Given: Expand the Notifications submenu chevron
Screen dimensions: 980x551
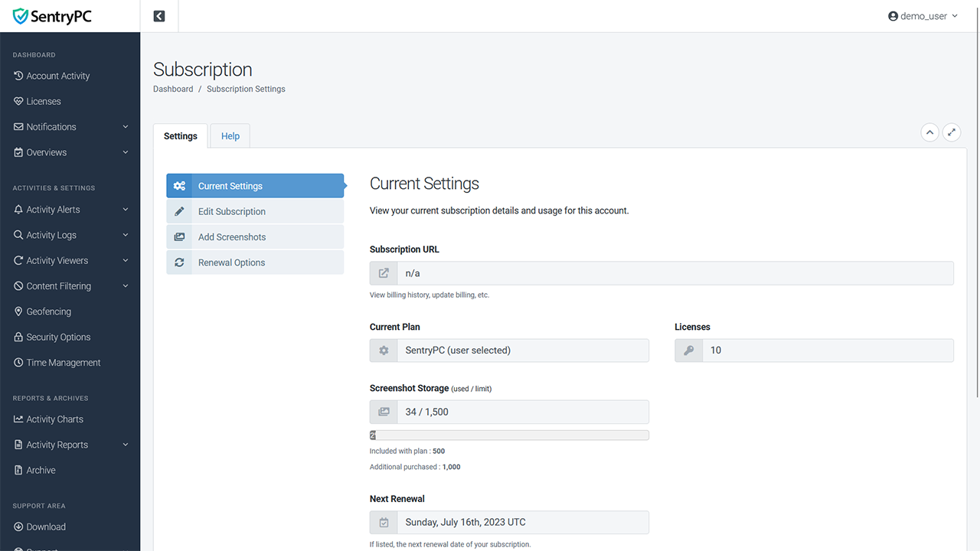Looking at the screenshot, I should click(126, 127).
